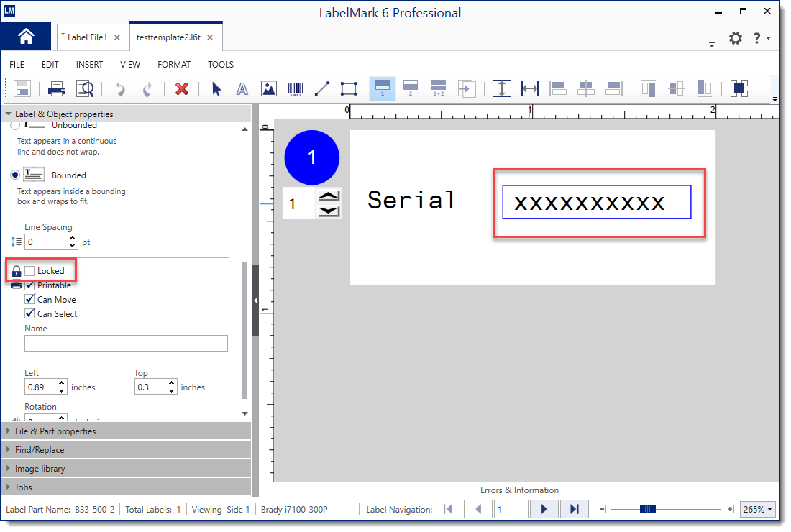
Task: Click the Print icon
Action: [57, 89]
